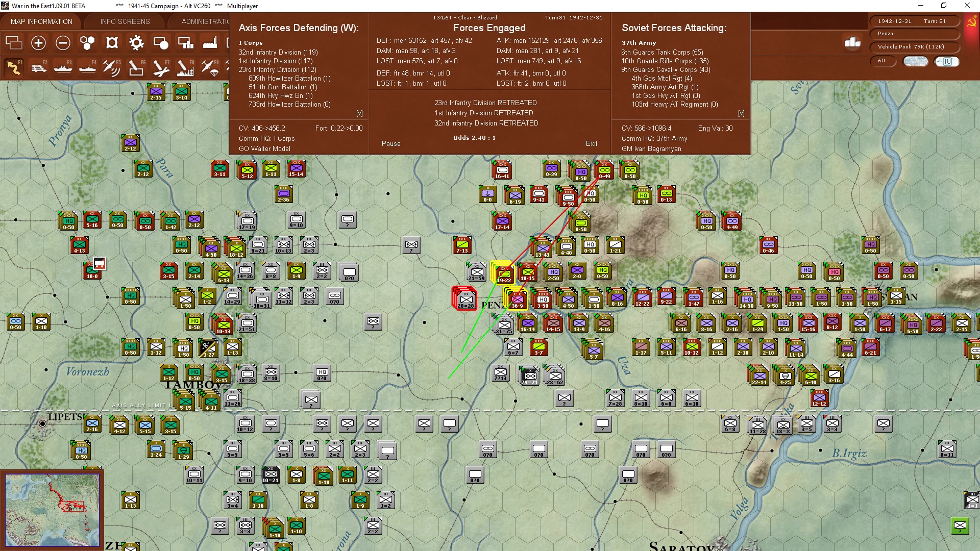Viewport: 980px width, 551px height.
Task: Toggle the hex grid display icon
Action: [x=87, y=43]
